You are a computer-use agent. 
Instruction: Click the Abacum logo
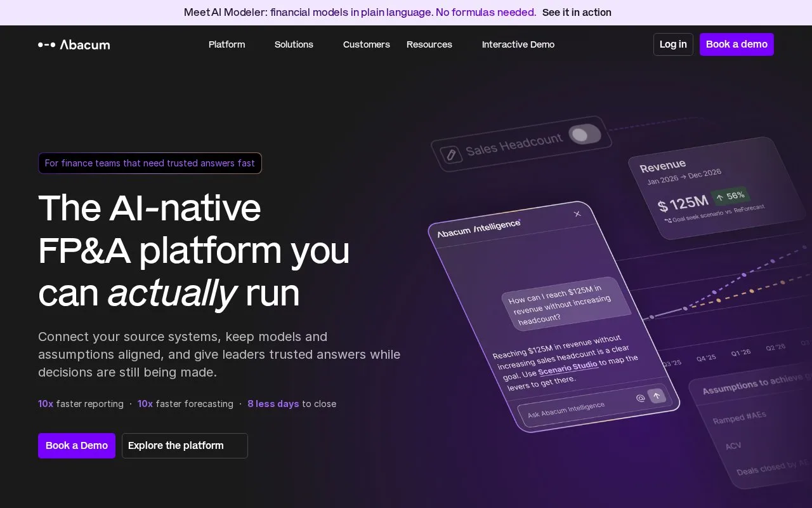(74, 44)
